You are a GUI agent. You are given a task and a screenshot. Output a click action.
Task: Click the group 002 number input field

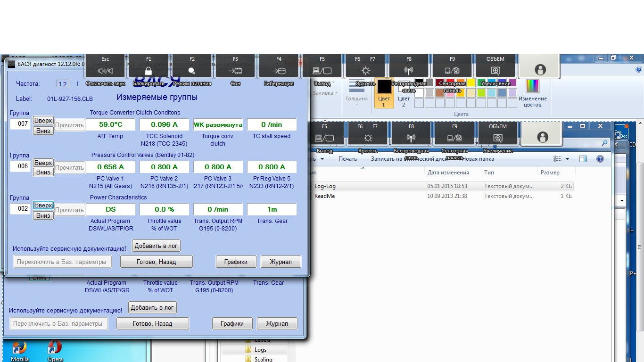(x=20, y=209)
